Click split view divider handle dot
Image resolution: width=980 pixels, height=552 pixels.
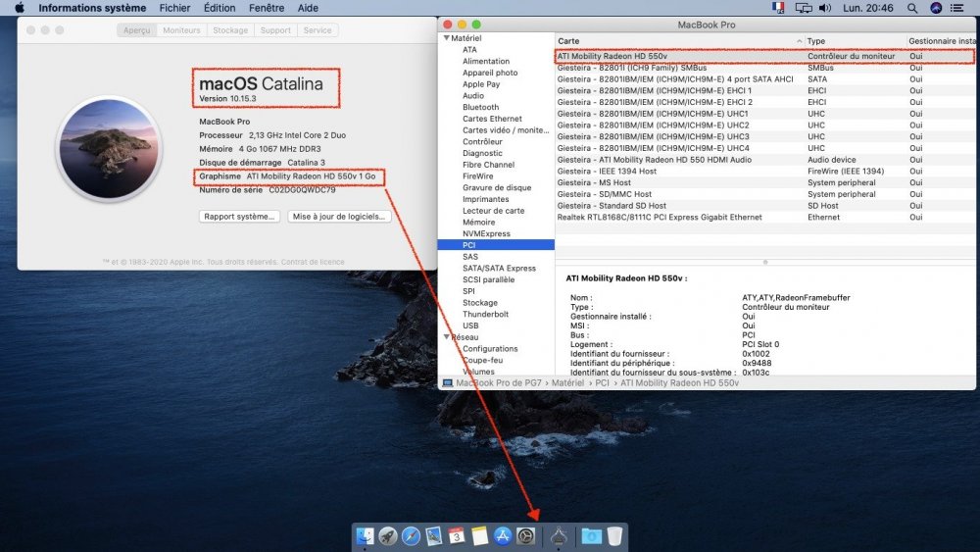[x=765, y=262]
